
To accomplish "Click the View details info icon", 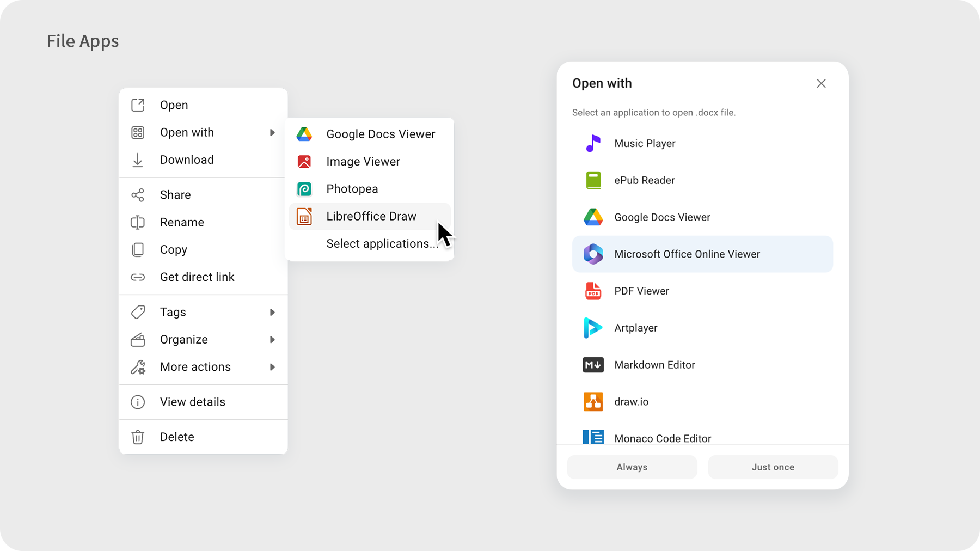I will tap(138, 402).
